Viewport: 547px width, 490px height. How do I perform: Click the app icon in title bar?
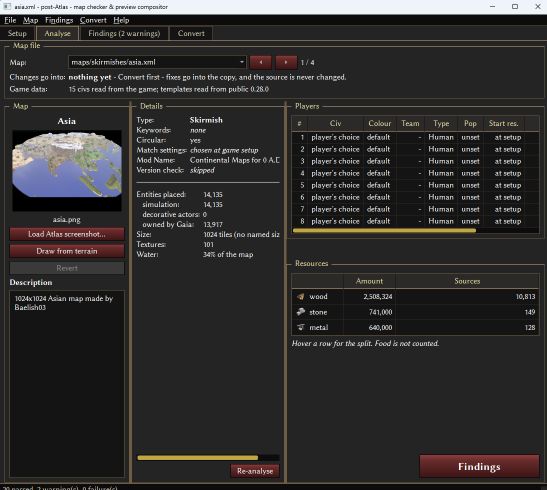(x=7, y=7)
